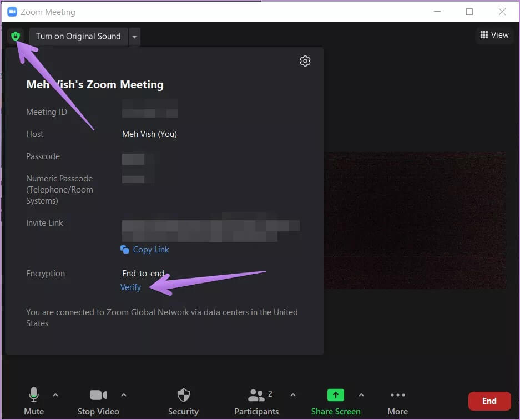Expand share options arrow beside Share Screen
Viewport: 520px width, 420px height.
(x=361, y=395)
